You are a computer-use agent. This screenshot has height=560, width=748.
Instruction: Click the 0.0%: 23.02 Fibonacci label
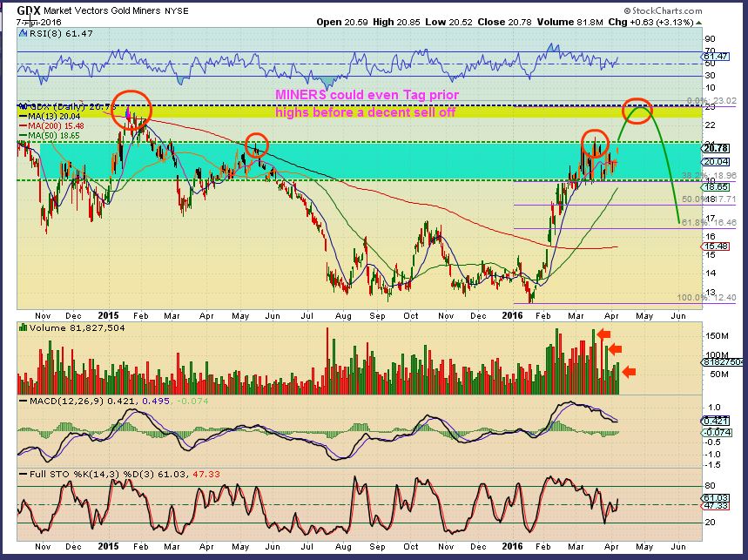coord(711,101)
